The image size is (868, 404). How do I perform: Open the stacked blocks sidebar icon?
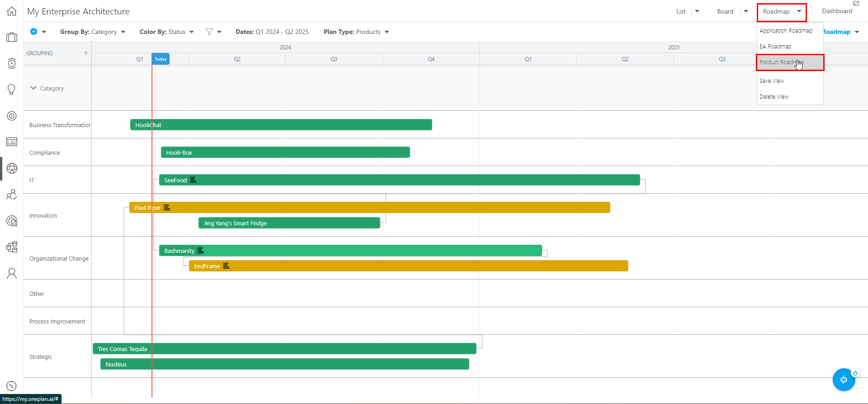pyautogui.click(x=12, y=247)
